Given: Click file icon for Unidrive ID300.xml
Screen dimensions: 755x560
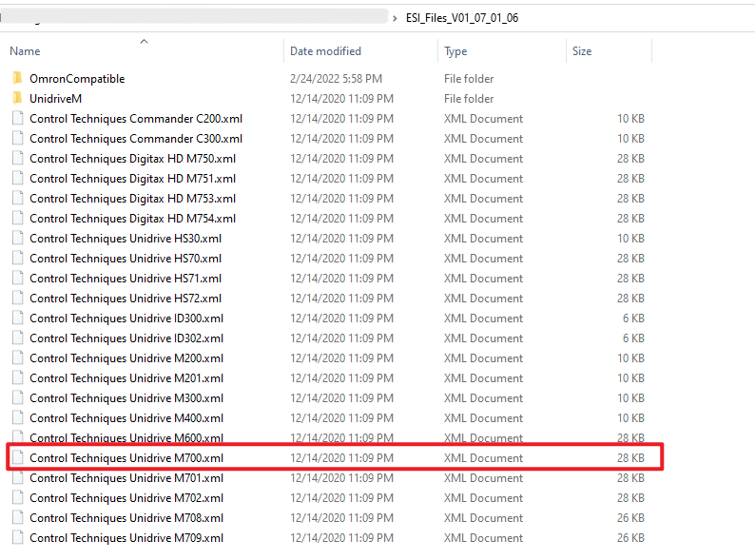Looking at the screenshot, I should click(17, 319).
